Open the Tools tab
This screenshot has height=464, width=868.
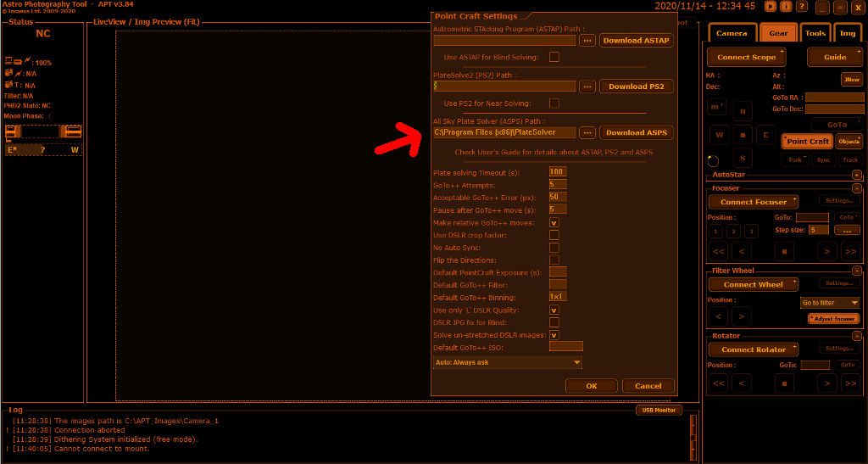pos(815,34)
